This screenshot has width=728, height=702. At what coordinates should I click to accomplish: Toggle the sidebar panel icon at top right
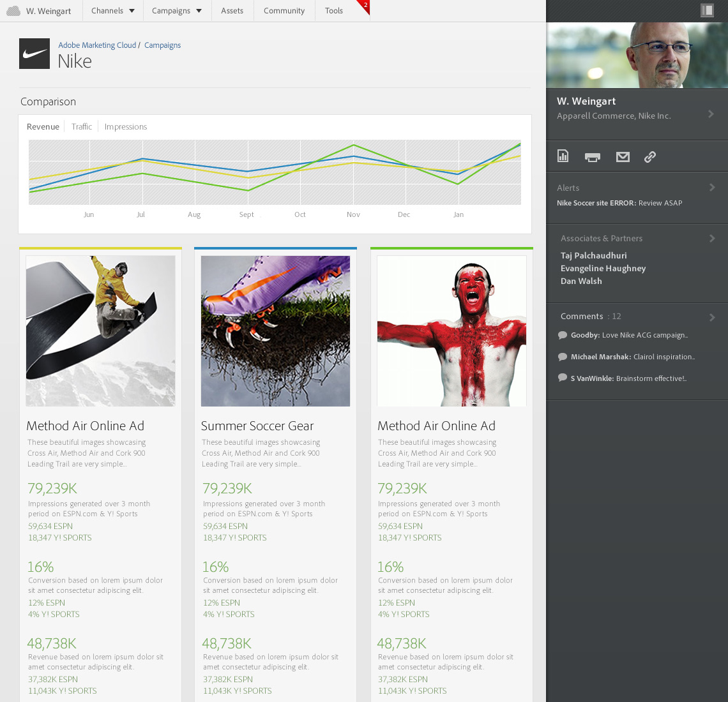[707, 10]
